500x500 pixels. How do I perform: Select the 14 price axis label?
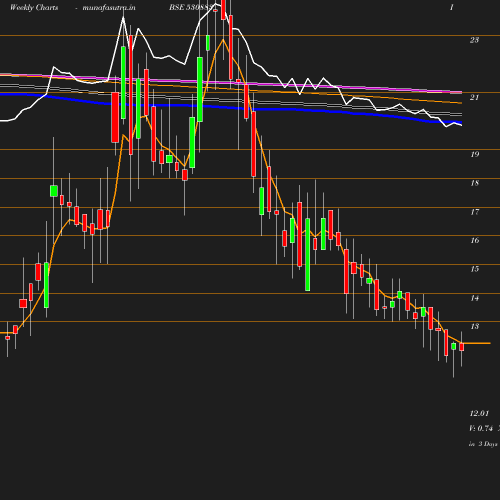[x=475, y=298]
